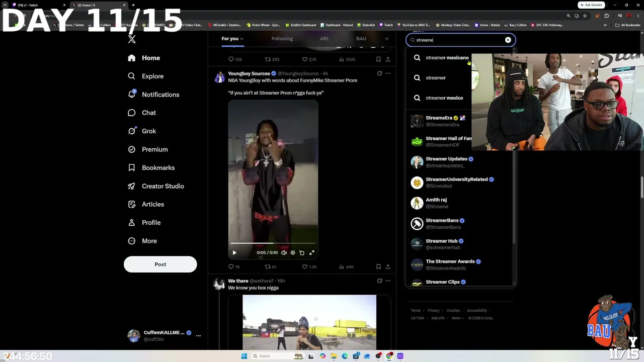Open more options on We there post
644x362 pixels.
pos(388,281)
